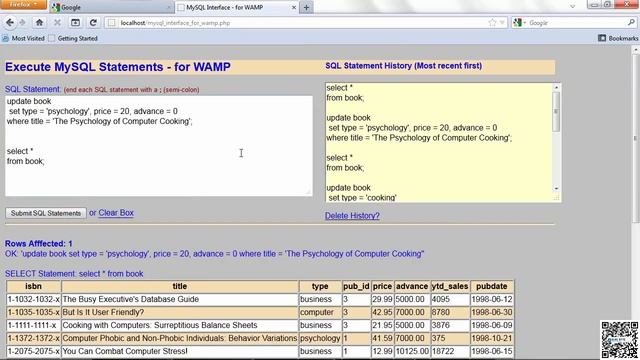
Task: Click the advance cell 10125.00
Action: (x=412, y=351)
